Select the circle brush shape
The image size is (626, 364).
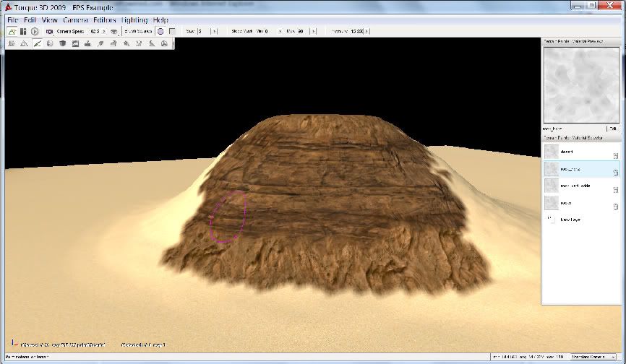tap(160, 32)
